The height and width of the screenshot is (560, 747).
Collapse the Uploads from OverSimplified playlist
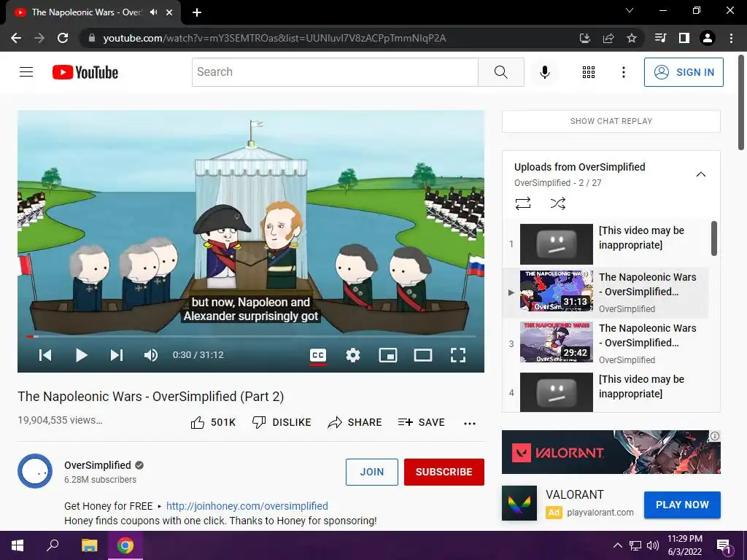(x=701, y=174)
